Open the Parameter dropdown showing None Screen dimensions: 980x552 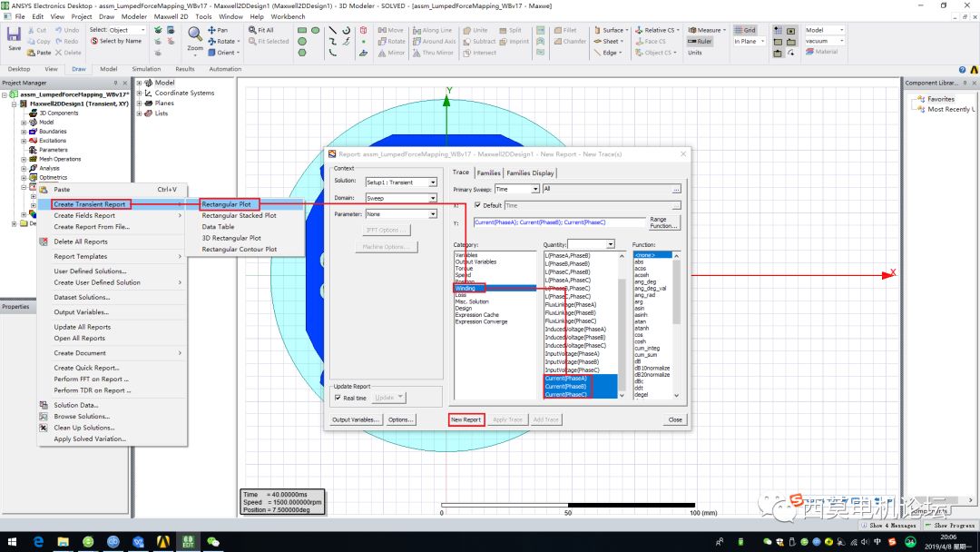401,214
